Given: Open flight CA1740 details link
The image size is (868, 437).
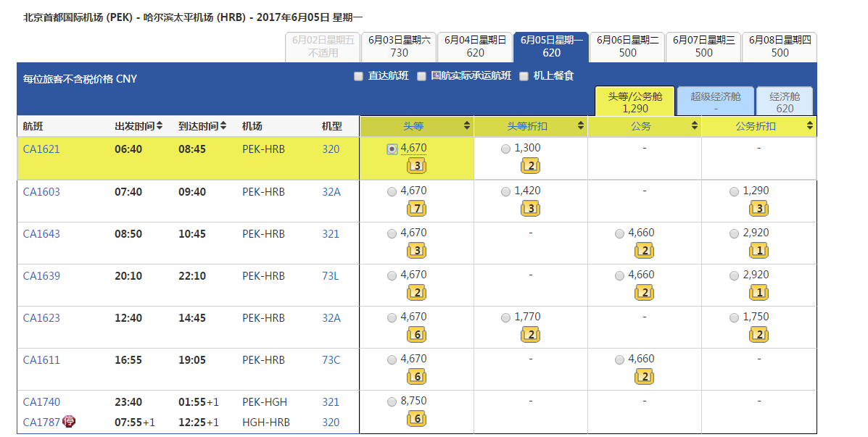Looking at the screenshot, I should [x=41, y=402].
